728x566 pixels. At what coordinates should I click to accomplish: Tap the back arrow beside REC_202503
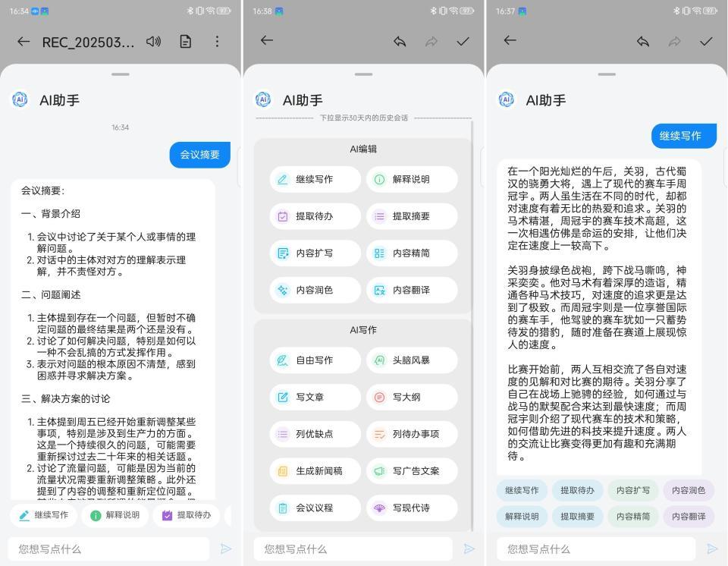(x=24, y=42)
